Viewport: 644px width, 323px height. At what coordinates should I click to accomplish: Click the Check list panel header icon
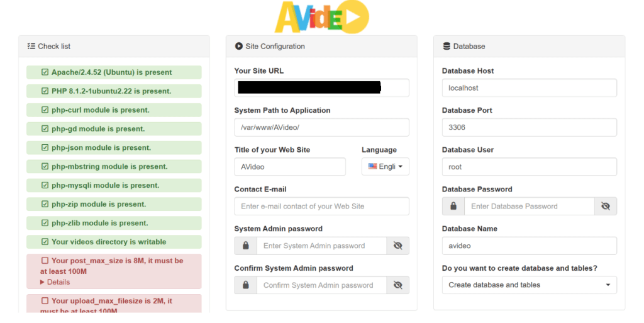pyautogui.click(x=31, y=46)
